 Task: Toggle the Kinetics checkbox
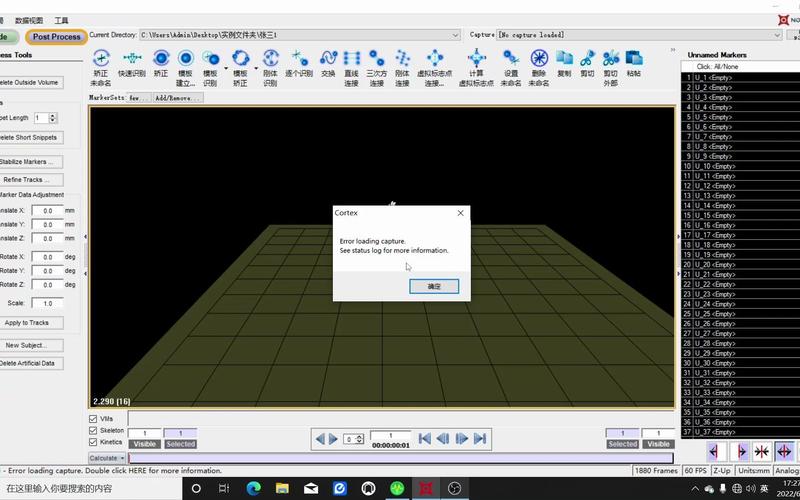[93, 442]
